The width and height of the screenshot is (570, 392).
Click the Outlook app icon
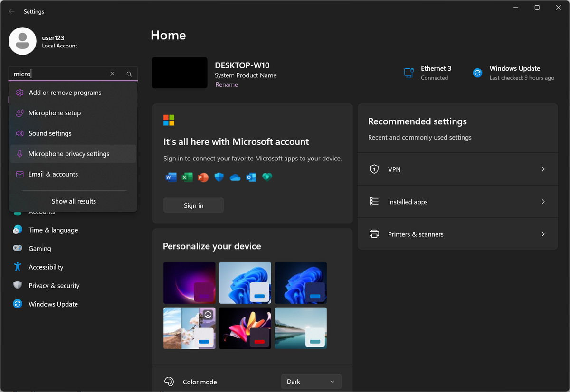(251, 177)
